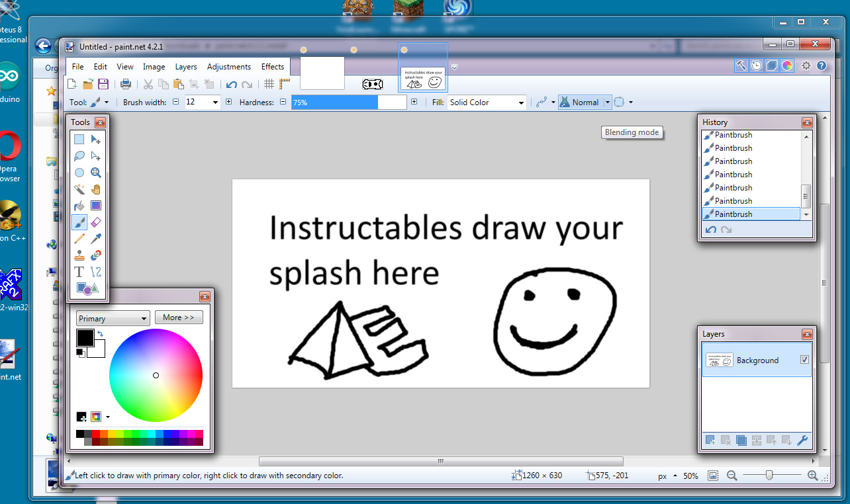Click the More button in the Colors window
The image size is (850, 504).
pos(179,317)
